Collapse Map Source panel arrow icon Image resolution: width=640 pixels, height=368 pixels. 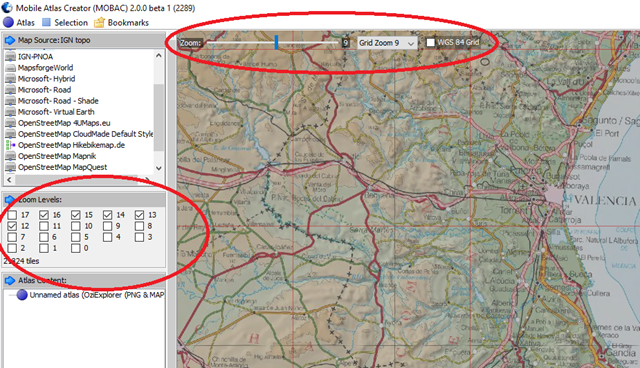10,40
